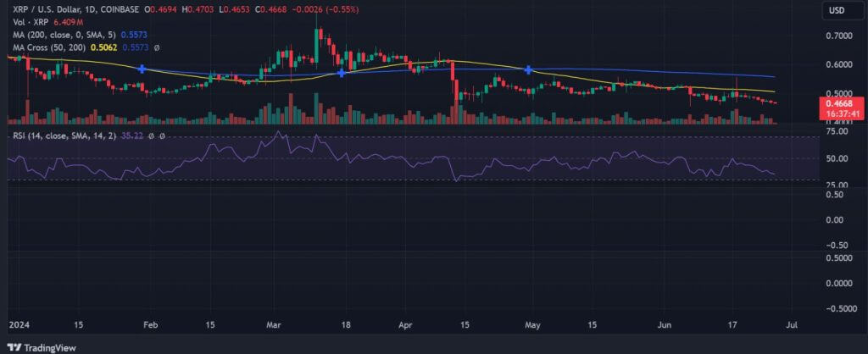Click the volume value 6.409 M

[68, 22]
